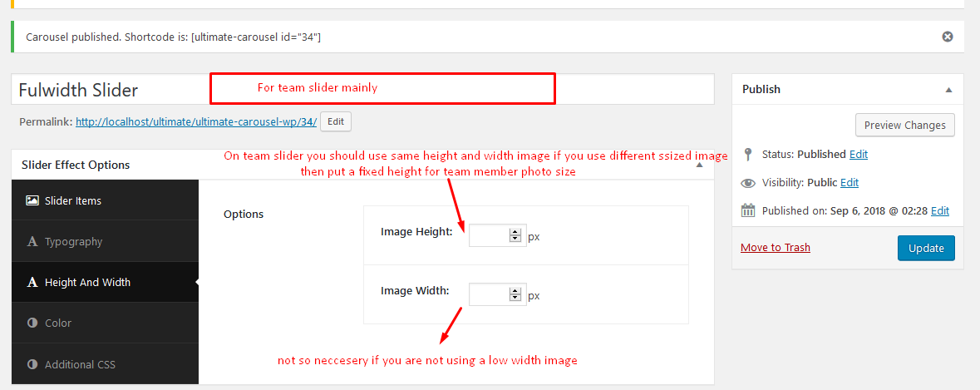Open the Additional CSS tab
Viewport: 980px width, 390px height.
coord(105,364)
